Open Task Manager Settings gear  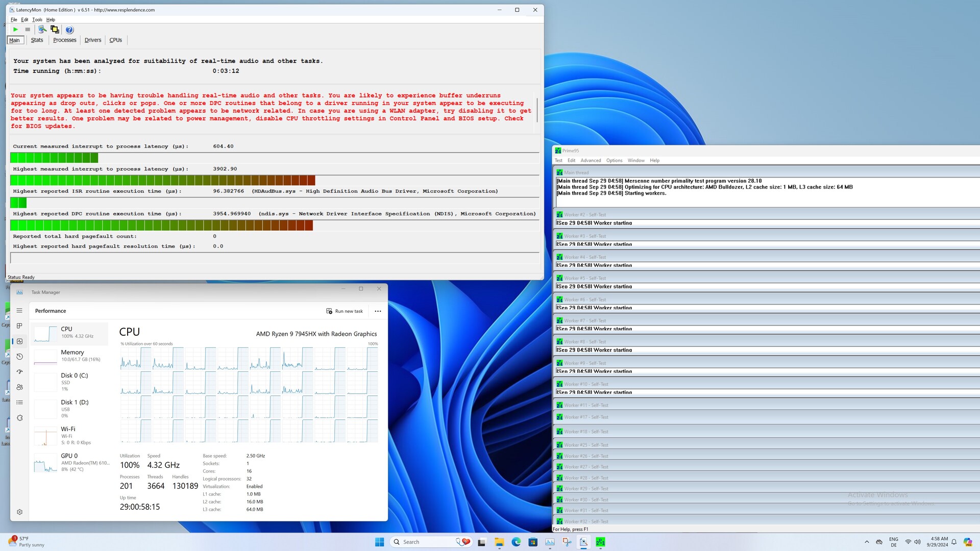pos(19,512)
